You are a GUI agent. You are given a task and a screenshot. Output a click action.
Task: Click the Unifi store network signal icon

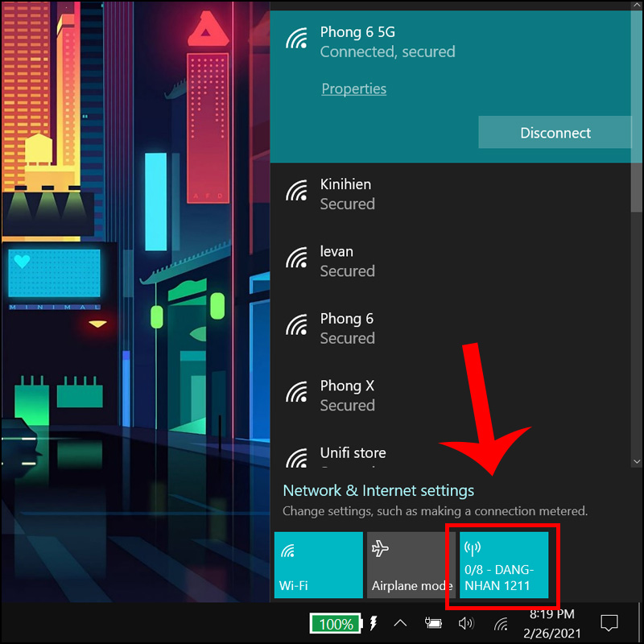(x=296, y=457)
